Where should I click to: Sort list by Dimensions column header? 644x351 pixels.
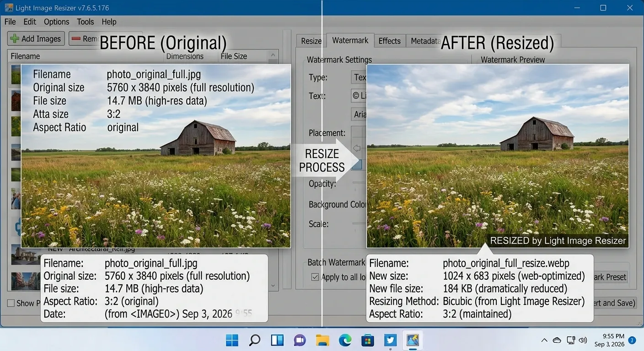point(190,56)
